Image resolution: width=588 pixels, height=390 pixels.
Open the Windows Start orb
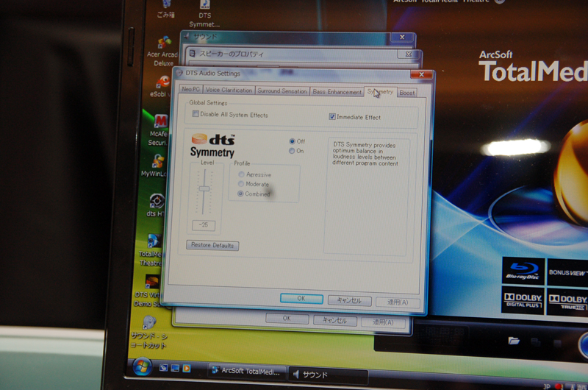click(143, 366)
